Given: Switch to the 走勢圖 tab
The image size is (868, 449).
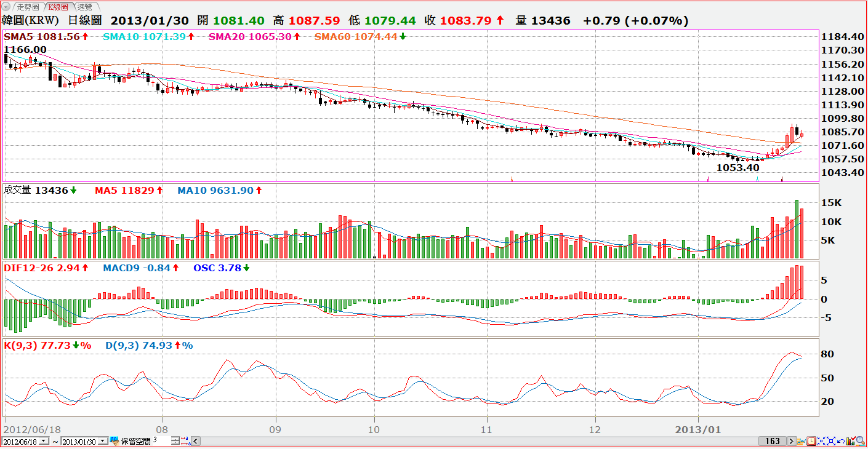Looking at the screenshot, I should point(27,7).
